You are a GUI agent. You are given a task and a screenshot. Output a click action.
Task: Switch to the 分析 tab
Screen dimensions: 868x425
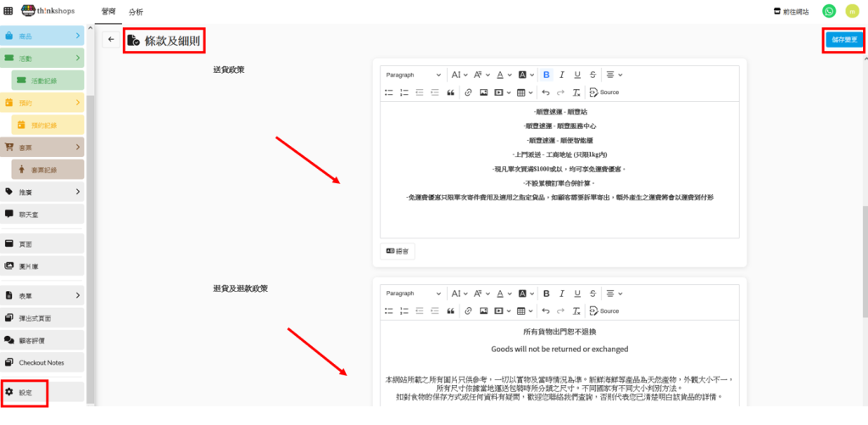136,13
